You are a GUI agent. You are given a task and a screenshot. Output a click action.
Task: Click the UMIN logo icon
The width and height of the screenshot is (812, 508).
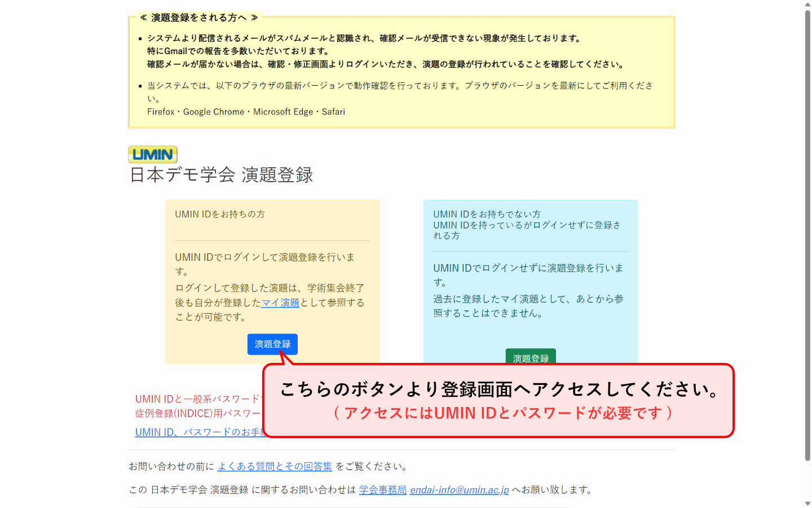152,155
